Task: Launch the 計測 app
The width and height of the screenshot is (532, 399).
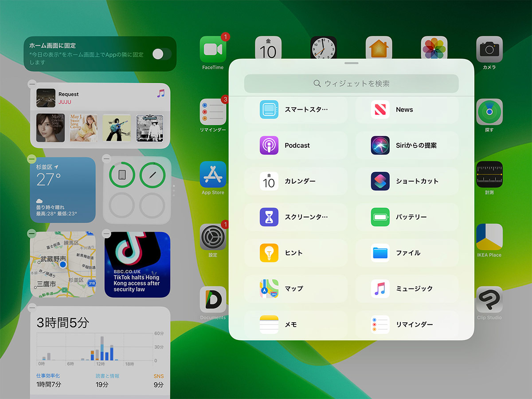Action: coord(489,174)
